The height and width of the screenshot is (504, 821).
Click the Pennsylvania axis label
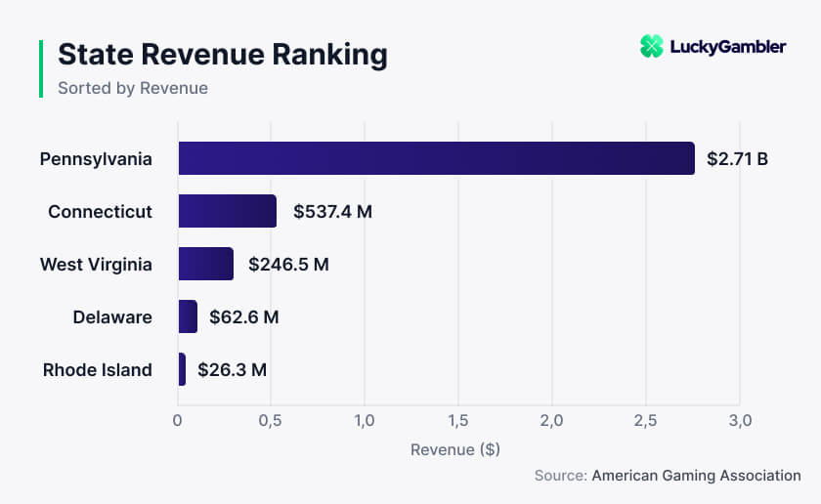(96, 159)
